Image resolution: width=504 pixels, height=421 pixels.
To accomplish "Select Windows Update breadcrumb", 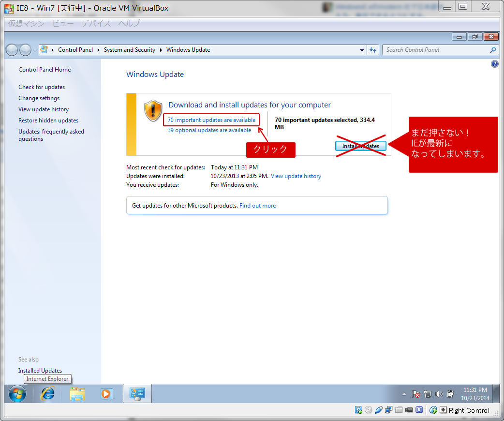I will click(x=188, y=50).
